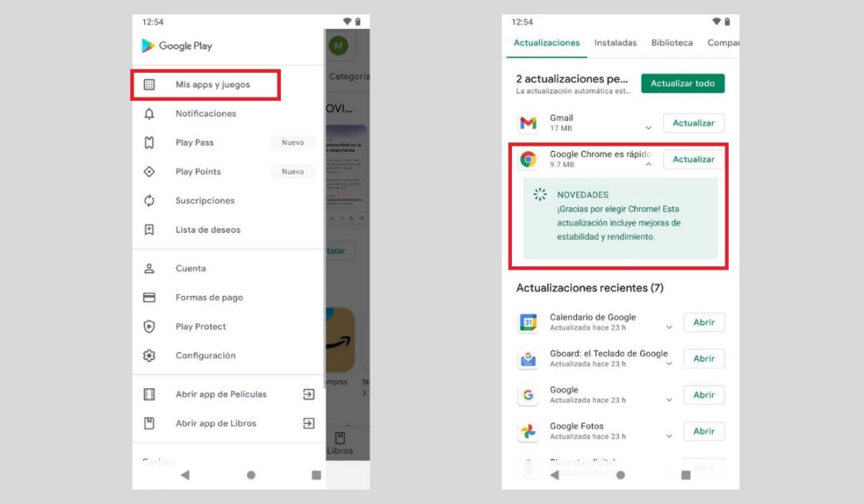Switch to the Instaladas tab

tap(615, 42)
